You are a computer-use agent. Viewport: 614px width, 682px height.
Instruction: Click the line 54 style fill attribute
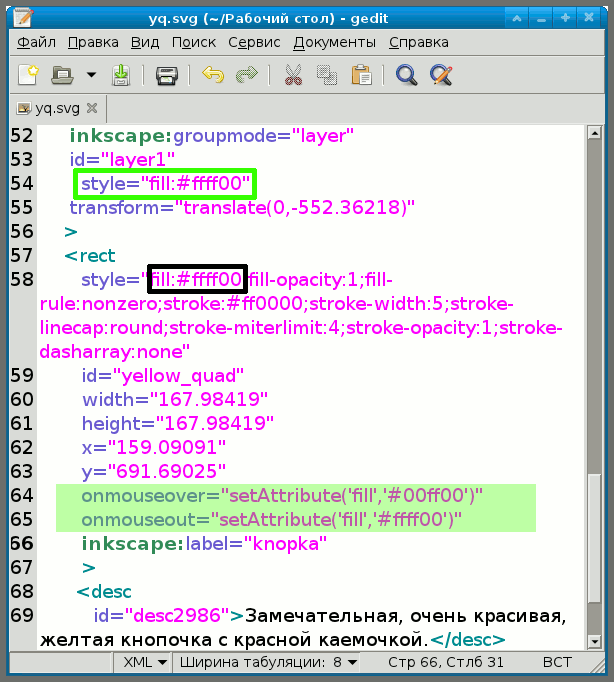click(x=166, y=184)
